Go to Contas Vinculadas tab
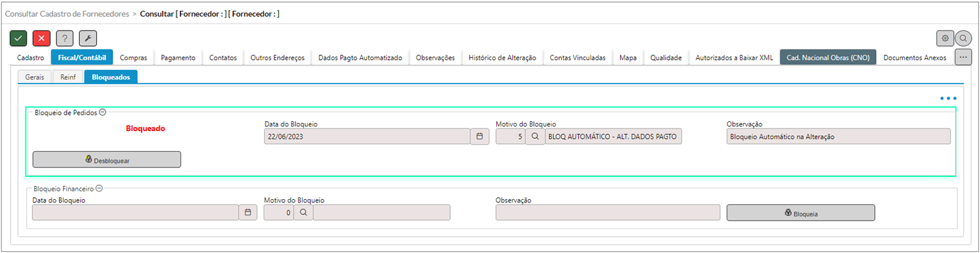Screen dimensions: 980x253 (577, 58)
